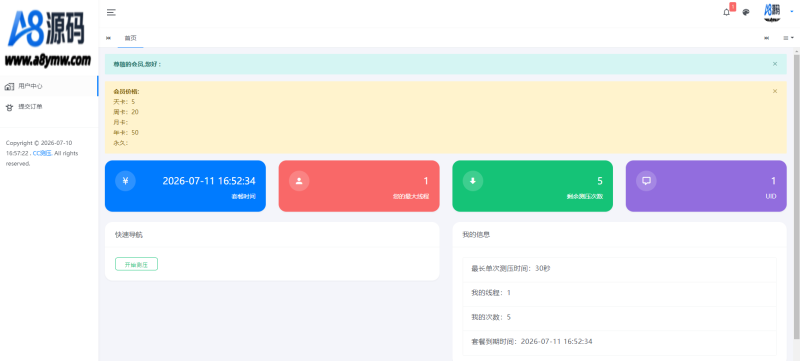Click the tab-bar left scroll arrow icon

coord(108,38)
